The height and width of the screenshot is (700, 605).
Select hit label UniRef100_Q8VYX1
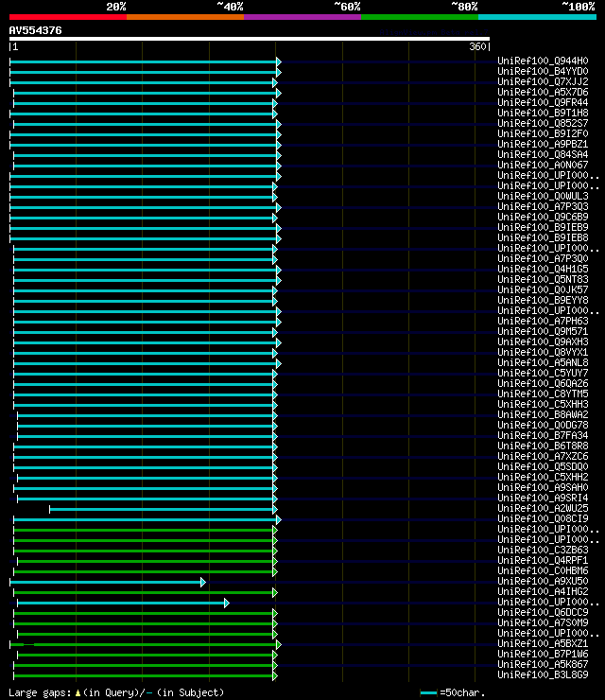[543, 352]
